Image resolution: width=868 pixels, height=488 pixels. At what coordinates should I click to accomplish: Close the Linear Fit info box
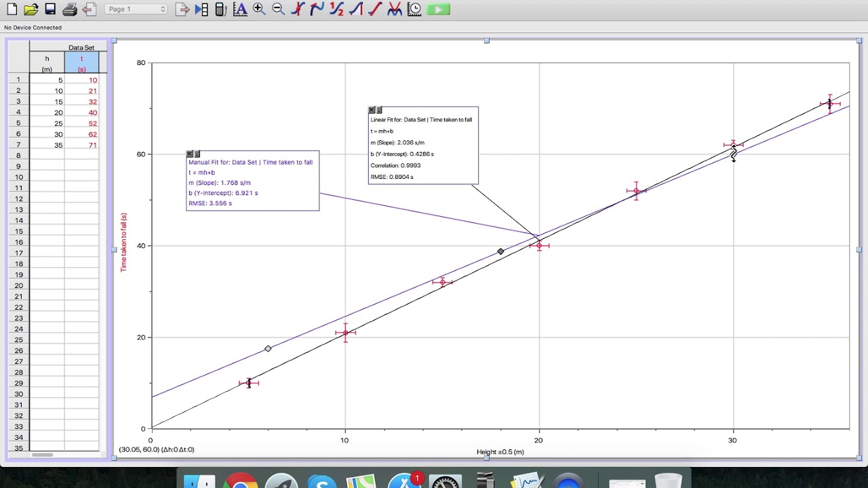coord(372,110)
